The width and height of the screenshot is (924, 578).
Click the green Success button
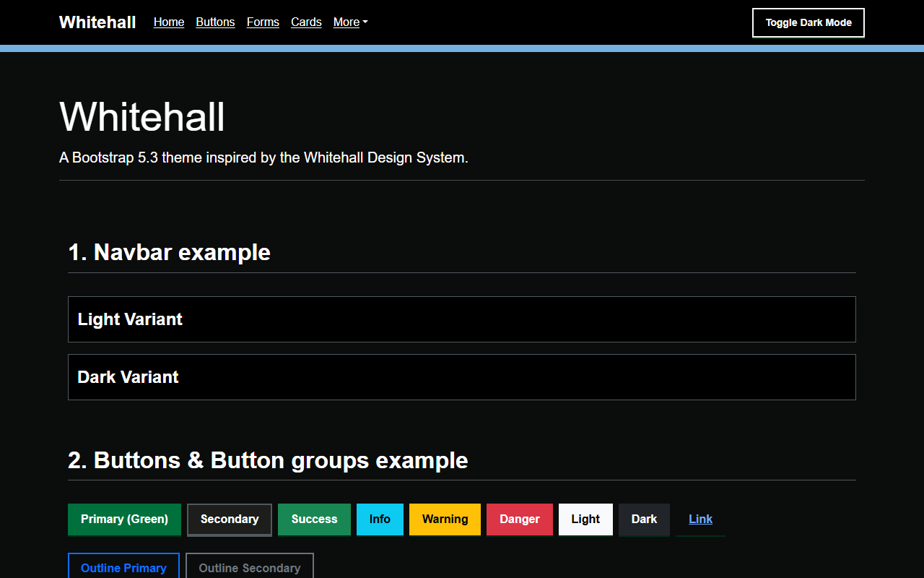click(314, 519)
